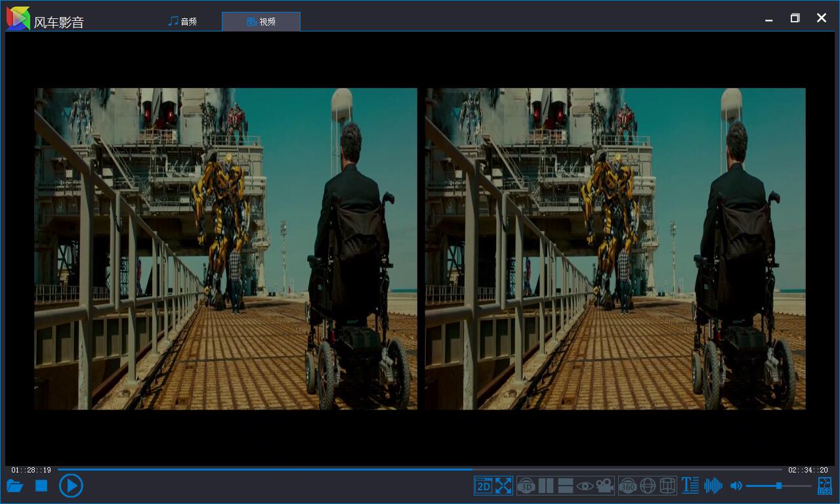The image size is (840, 504).
Task: Open the audio waveform settings
Action: 713,486
